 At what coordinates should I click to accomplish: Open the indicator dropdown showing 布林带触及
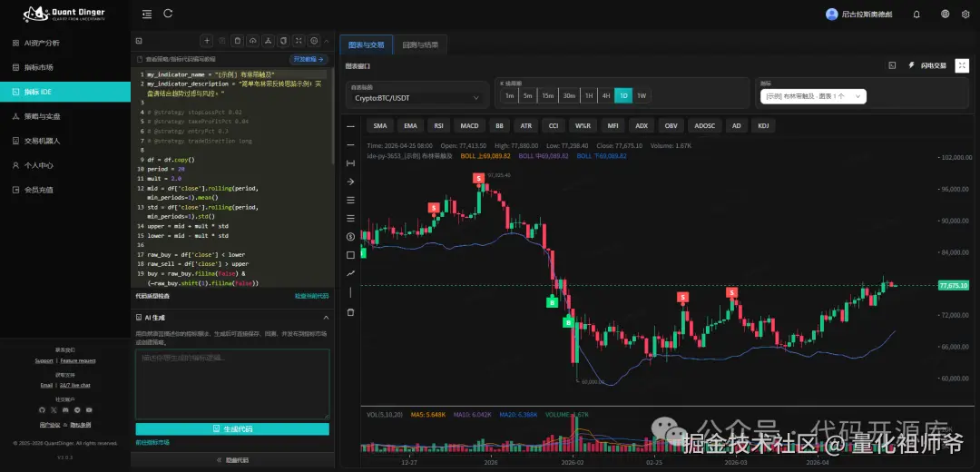pos(813,96)
